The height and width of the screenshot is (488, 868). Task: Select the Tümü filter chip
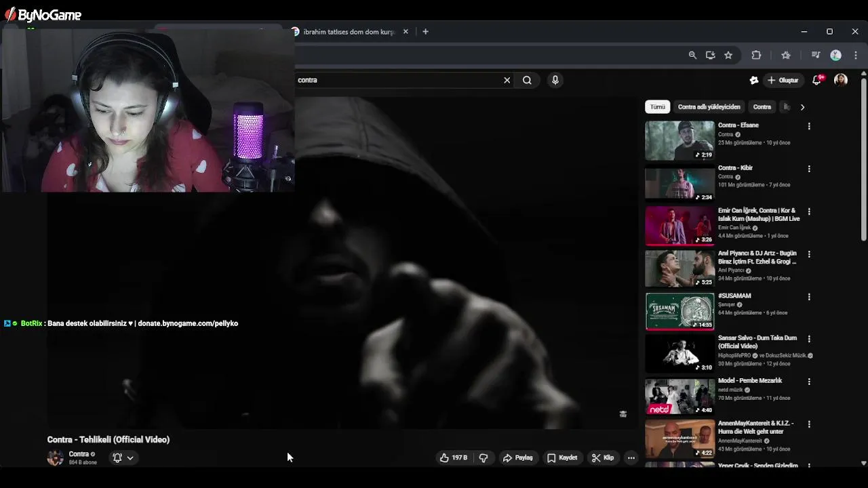pyautogui.click(x=658, y=106)
